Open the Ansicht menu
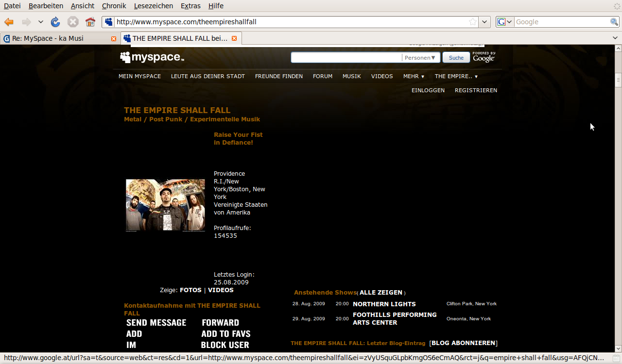622x364 pixels. (x=83, y=6)
